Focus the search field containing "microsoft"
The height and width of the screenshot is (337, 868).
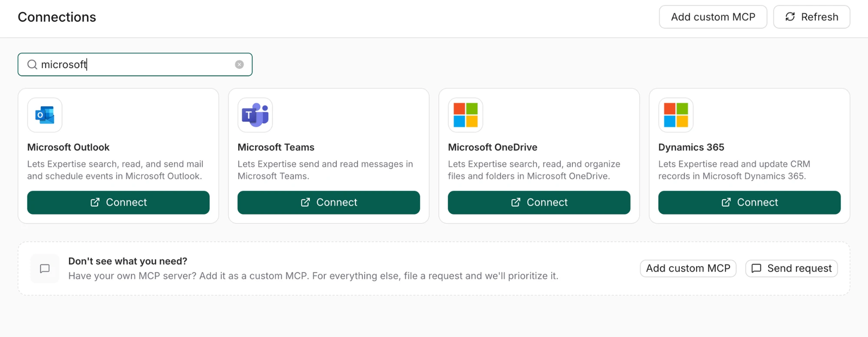tap(135, 64)
